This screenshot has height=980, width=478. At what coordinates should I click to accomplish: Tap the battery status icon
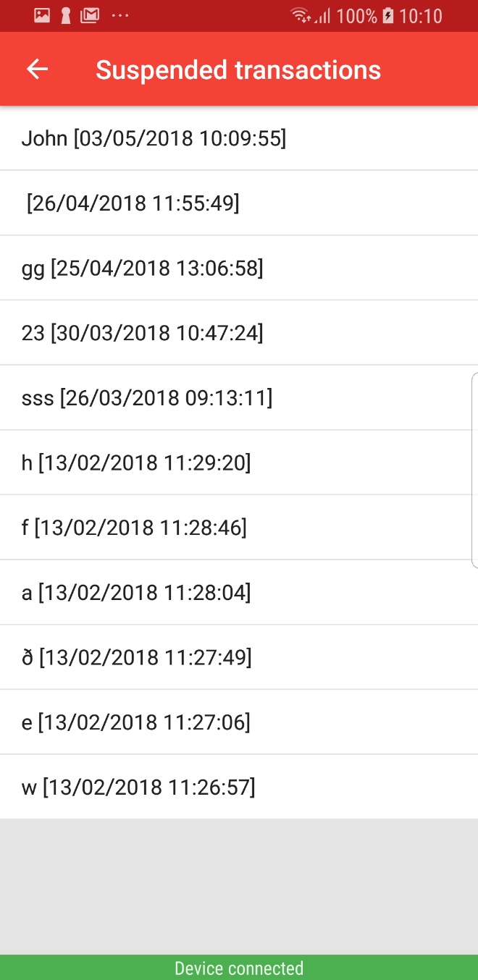(388, 15)
